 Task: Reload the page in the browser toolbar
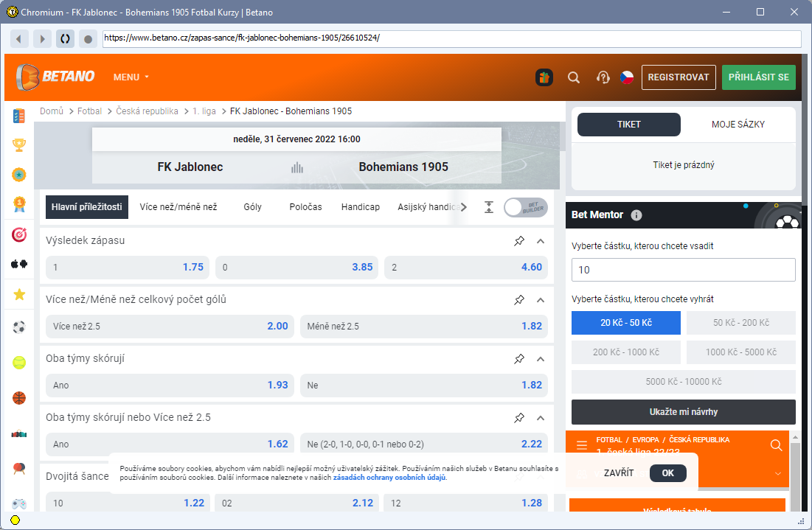click(65, 39)
